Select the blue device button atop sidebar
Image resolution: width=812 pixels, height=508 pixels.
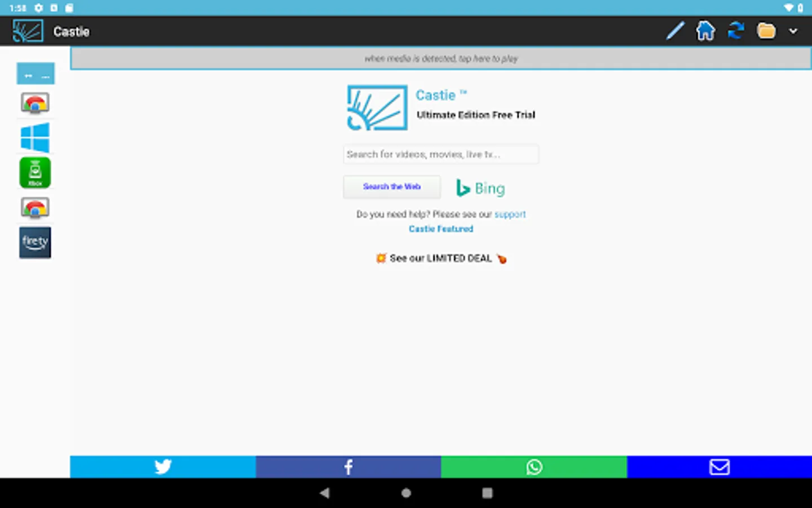36,73
